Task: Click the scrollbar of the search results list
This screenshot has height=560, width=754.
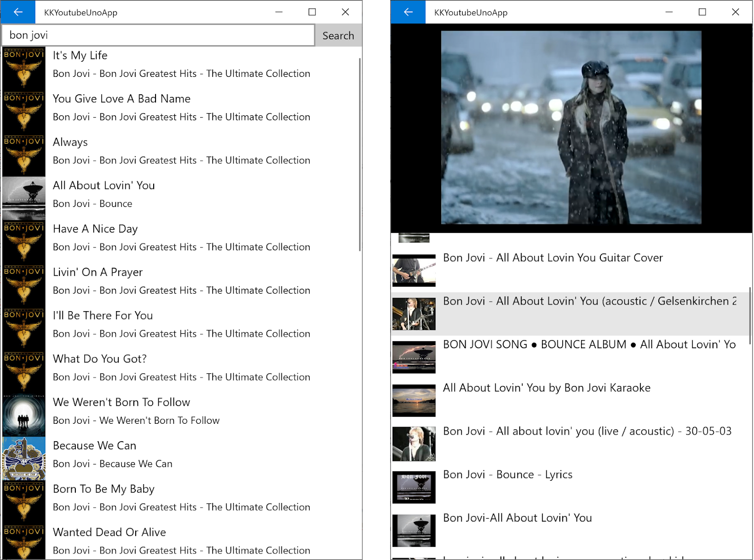Action: pos(360,154)
